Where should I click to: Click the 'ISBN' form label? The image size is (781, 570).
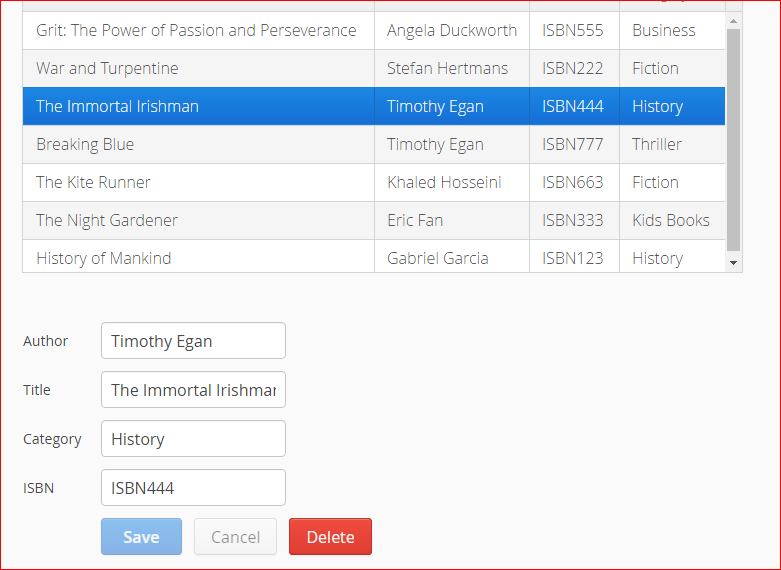tap(38, 488)
